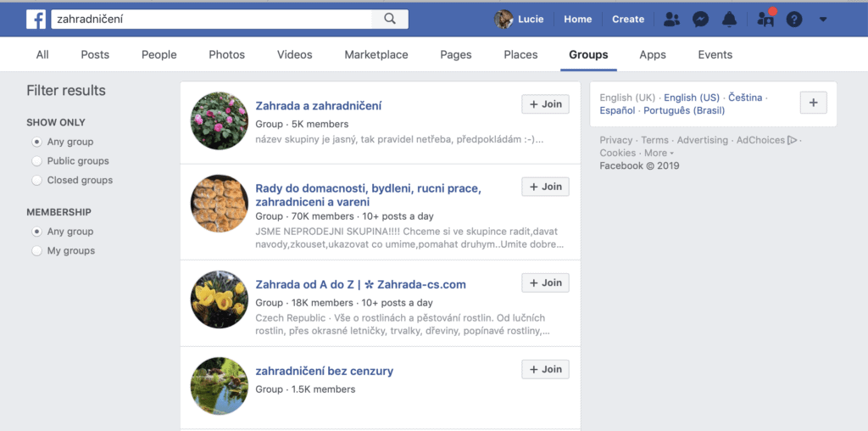Open the Quick Help question mark icon
Screen dimensions: 868x431
tap(793, 19)
